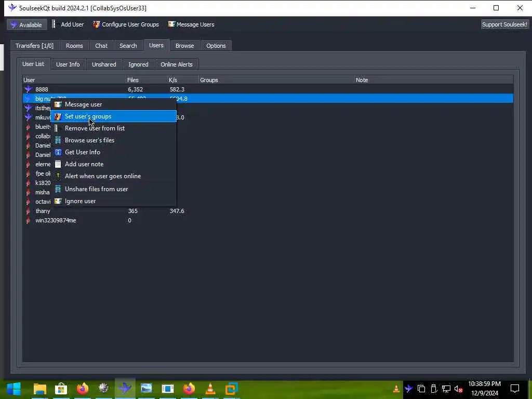Click the Set user's groups icon
This screenshot has height=399, width=532.
click(58, 116)
